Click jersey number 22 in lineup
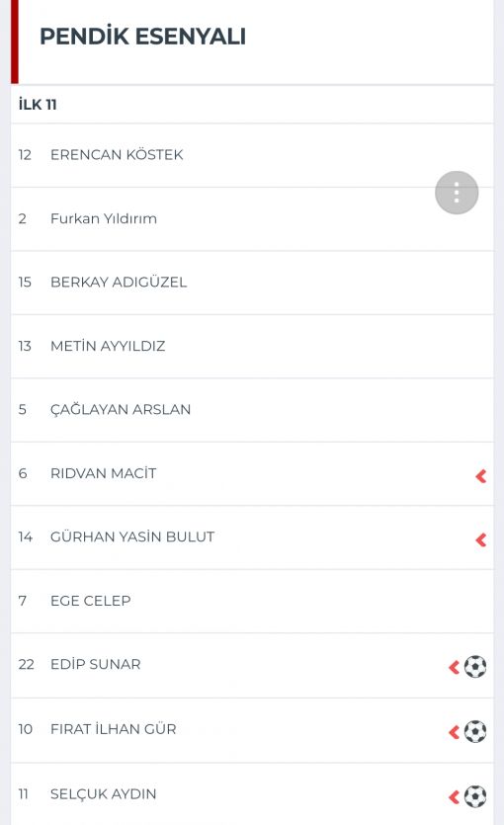Screen dimensions: 504x825 point(26,665)
